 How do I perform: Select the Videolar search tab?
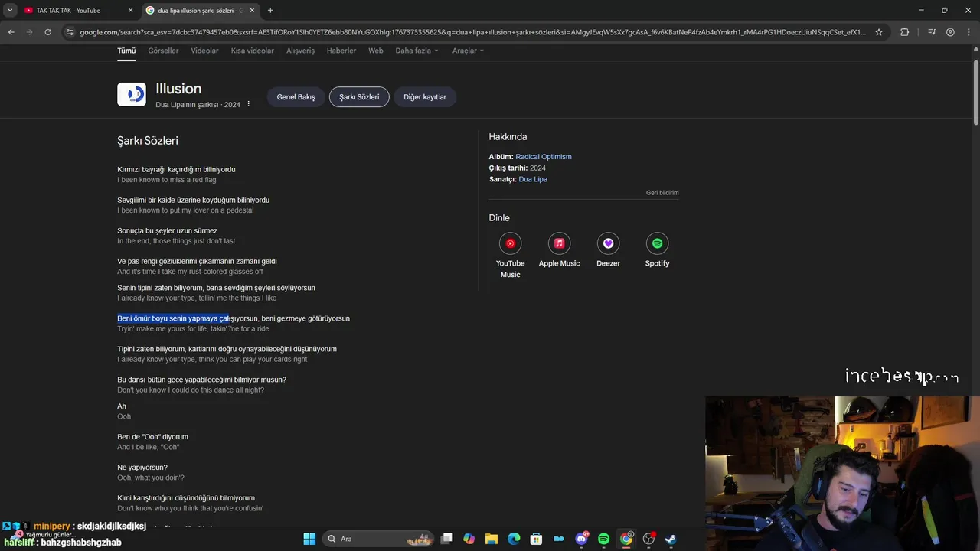204,51
